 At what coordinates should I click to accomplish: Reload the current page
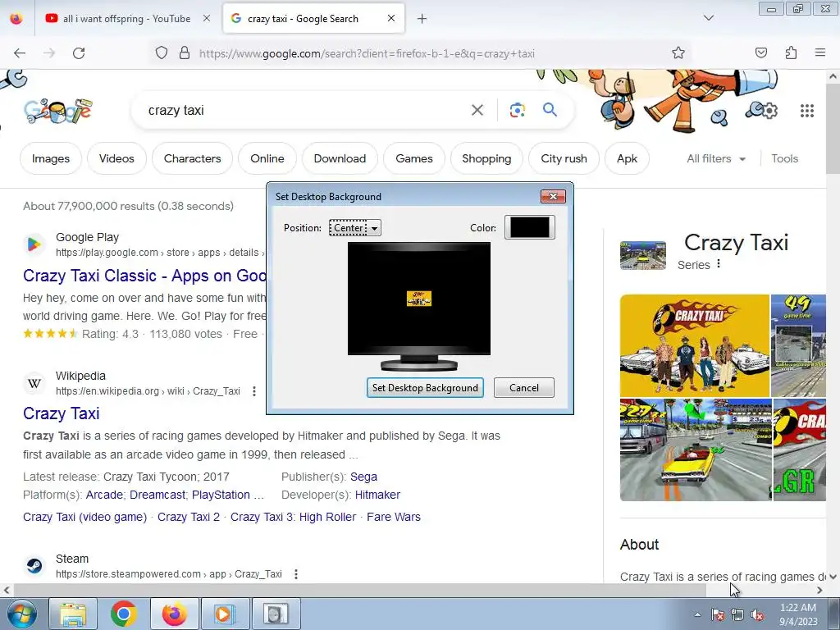coord(79,53)
